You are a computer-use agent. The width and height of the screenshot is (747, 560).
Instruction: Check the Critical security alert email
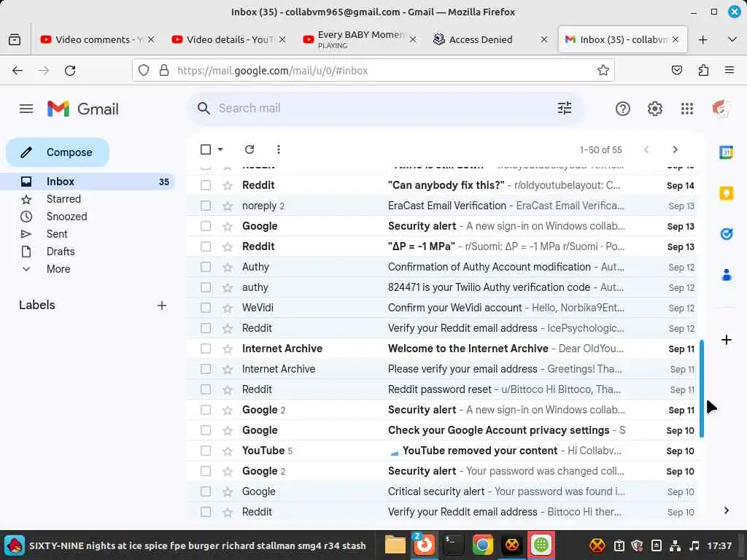pos(206,491)
